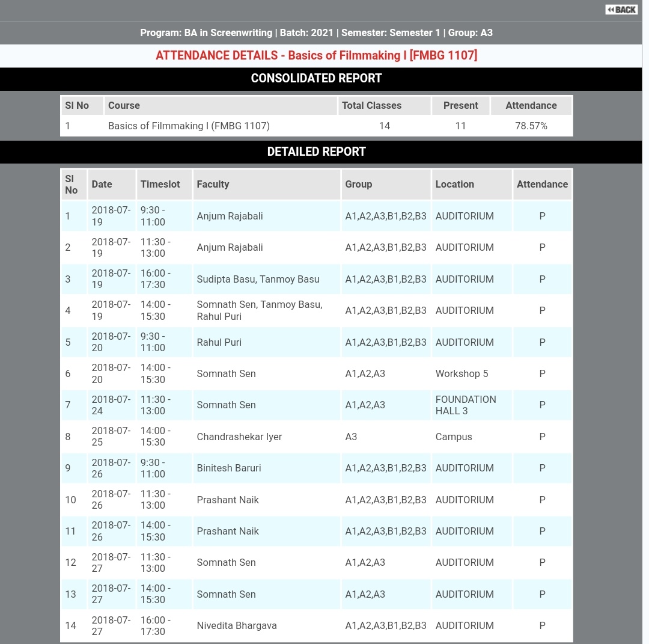Click FOUNDATION HALL 3 location cell
Image resolution: width=649 pixels, height=644 pixels.
tap(465, 405)
